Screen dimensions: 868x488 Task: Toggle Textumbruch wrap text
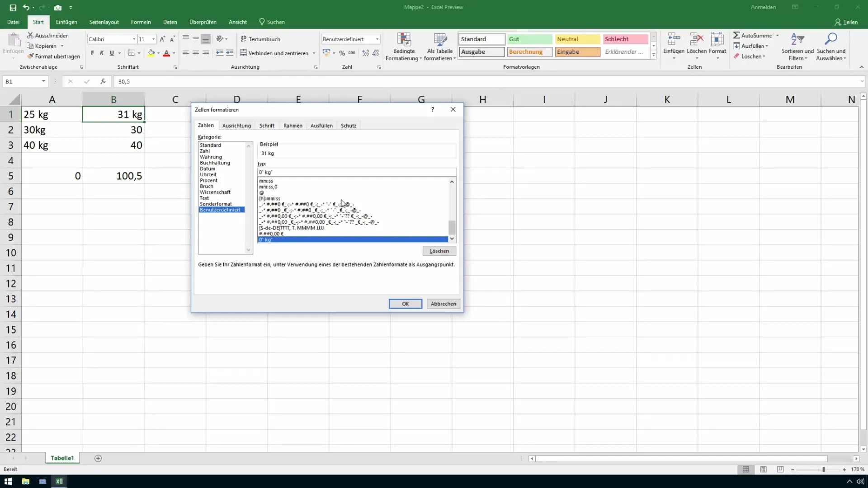tap(260, 39)
